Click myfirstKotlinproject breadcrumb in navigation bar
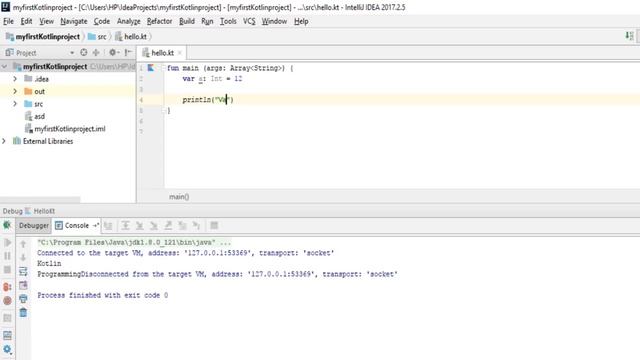The width and height of the screenshot is (640, 360). pyautogui.click(x=43, y=37)
